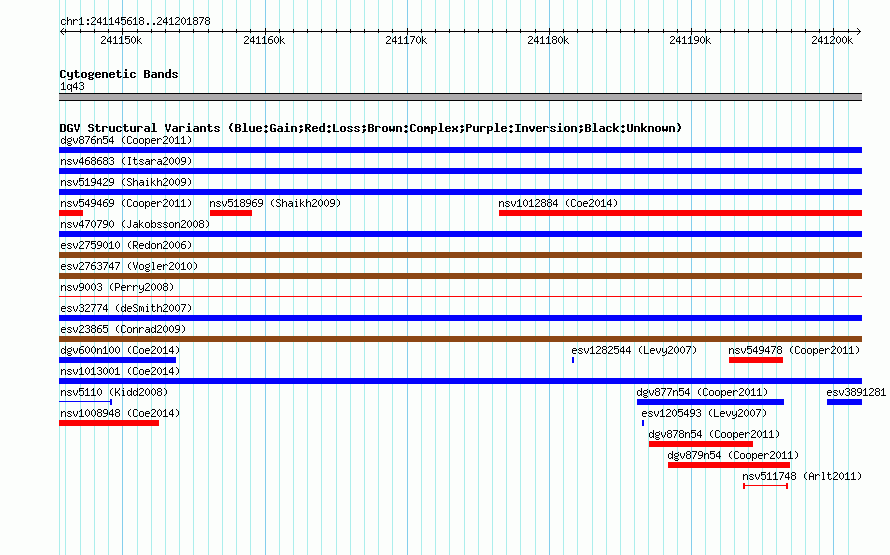Image resolution: width=890 pixels, height=555 pixels.
Task: Select the red bar under dgv879n54
Action: (x=729, y=465)
